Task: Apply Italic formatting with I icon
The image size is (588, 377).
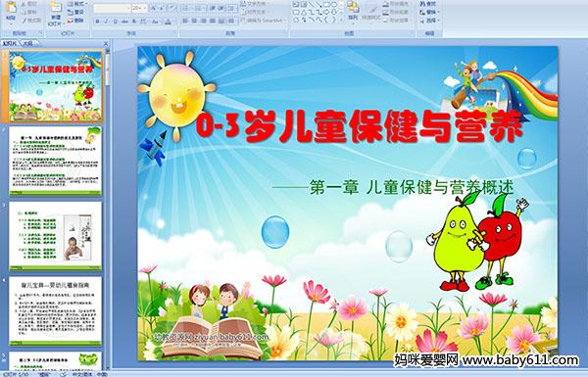Action: click(x=106, y=22)
